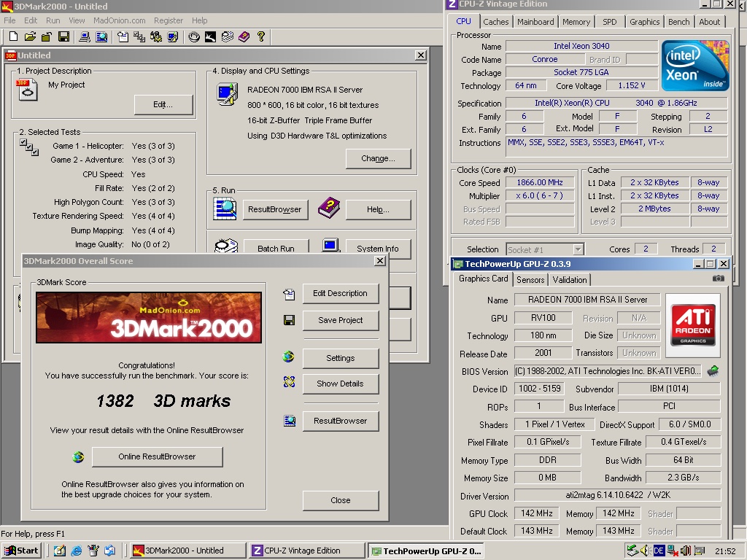The height and width of the screenshot is (560, 747).
Task: Click the magnifier icon beside ResultBrowser in Run
Action: point(225,209)
